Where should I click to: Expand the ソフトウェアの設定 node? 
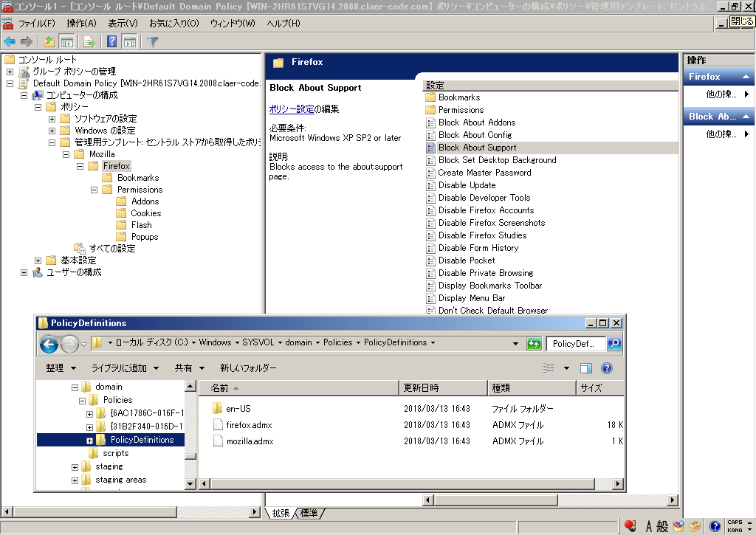[x=52, y=119]
